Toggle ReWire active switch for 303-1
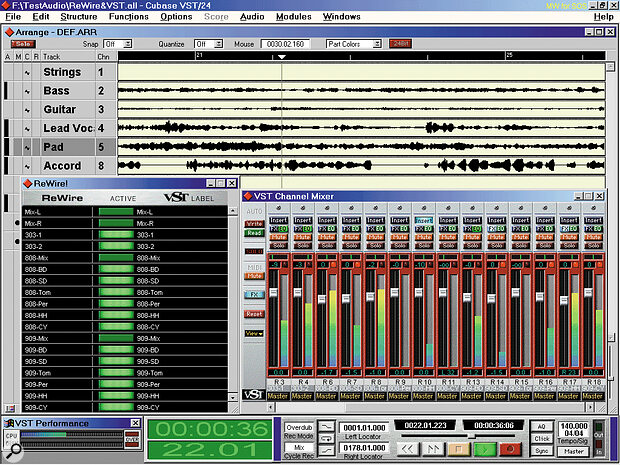 click(x=116, y=235)
